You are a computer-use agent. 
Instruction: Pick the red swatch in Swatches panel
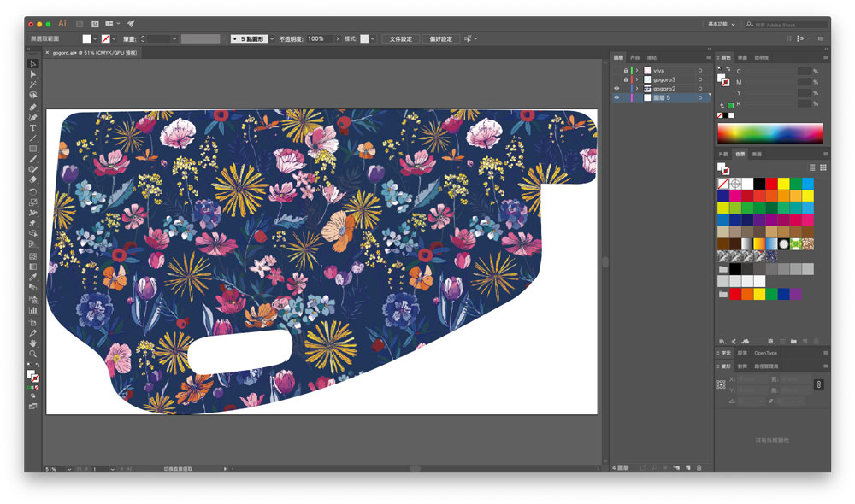pos(771,184)
